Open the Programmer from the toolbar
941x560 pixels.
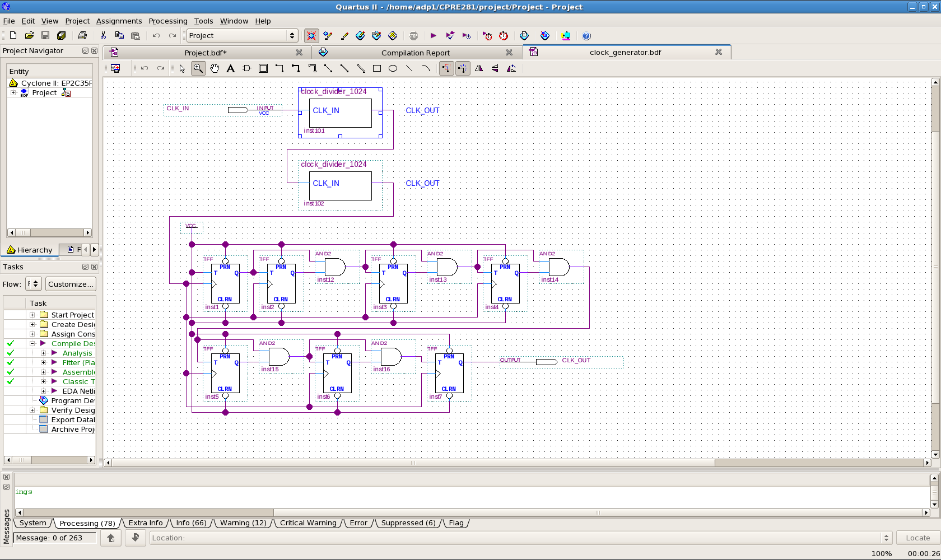tap(565, 35)
